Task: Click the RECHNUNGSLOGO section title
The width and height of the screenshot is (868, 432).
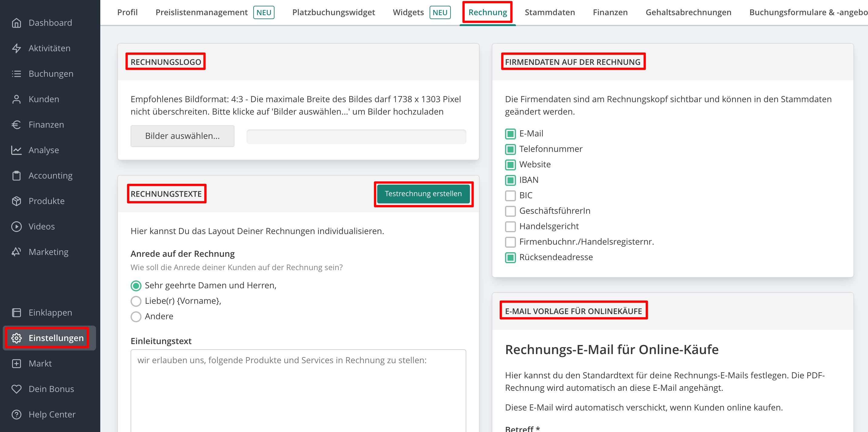Action: tap(165, 62)
